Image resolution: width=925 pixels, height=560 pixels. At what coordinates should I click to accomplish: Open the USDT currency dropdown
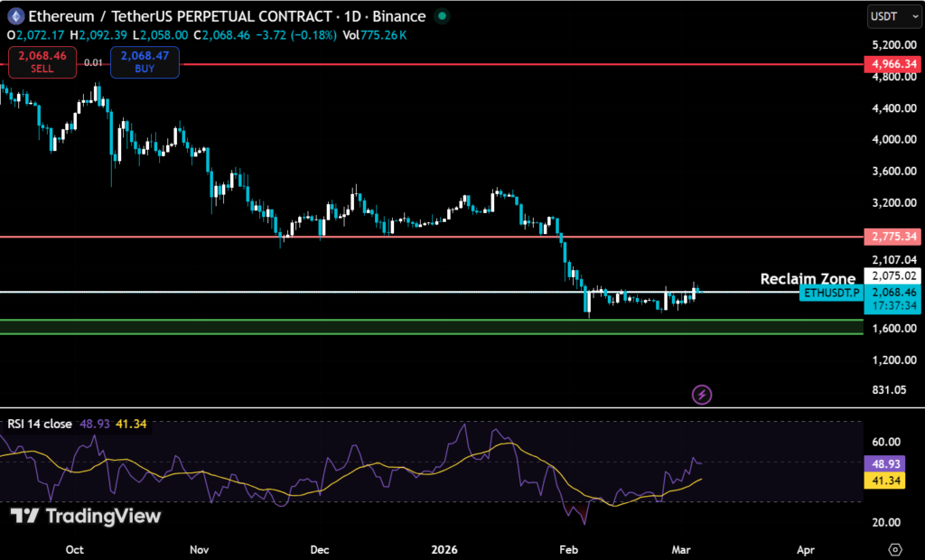click(894, 15)
